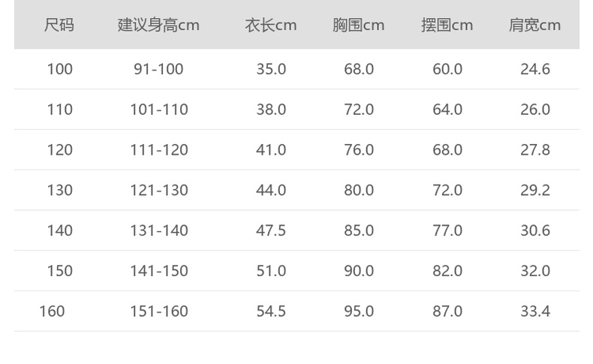Select size 100 in the 尺码 column
The image size is (593, 364).
(x=60, y=69)
